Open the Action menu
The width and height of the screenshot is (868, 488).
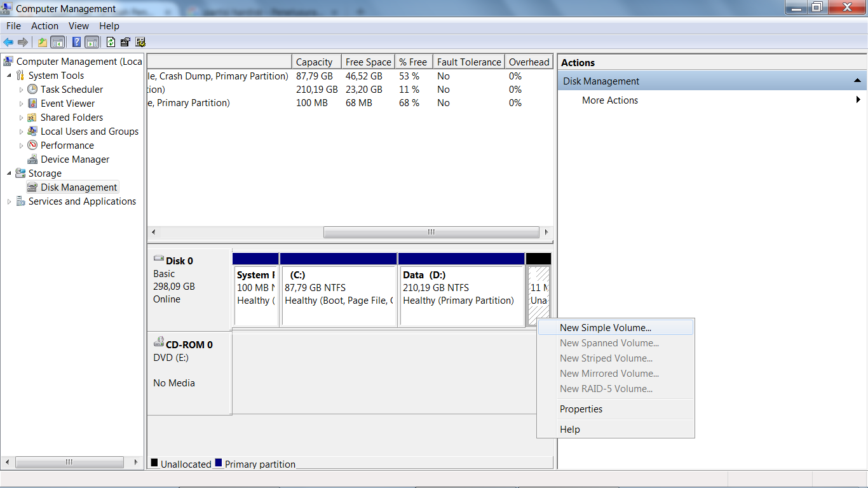point(44,26)
